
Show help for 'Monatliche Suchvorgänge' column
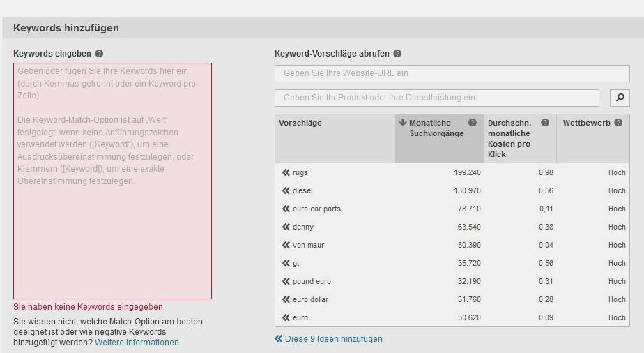pyautogui.click(x=473, y=123)
